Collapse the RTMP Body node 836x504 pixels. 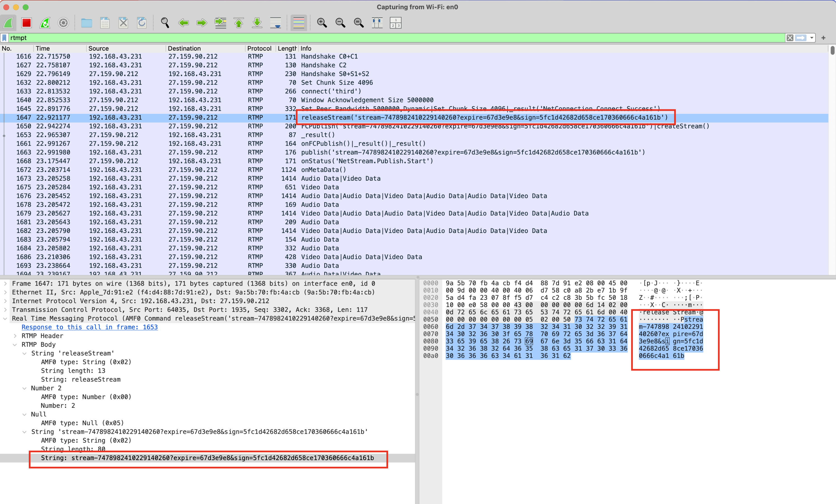pos(15,345)
